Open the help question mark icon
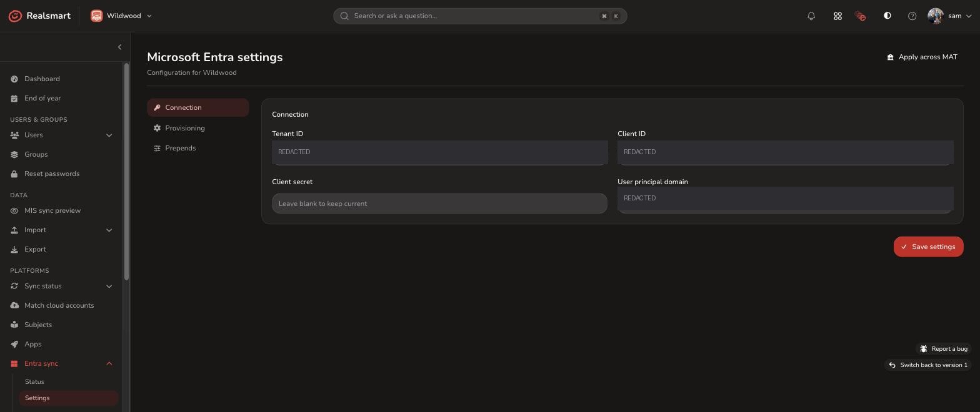Viewport: 980px width, 412px height. click(912, 16)
